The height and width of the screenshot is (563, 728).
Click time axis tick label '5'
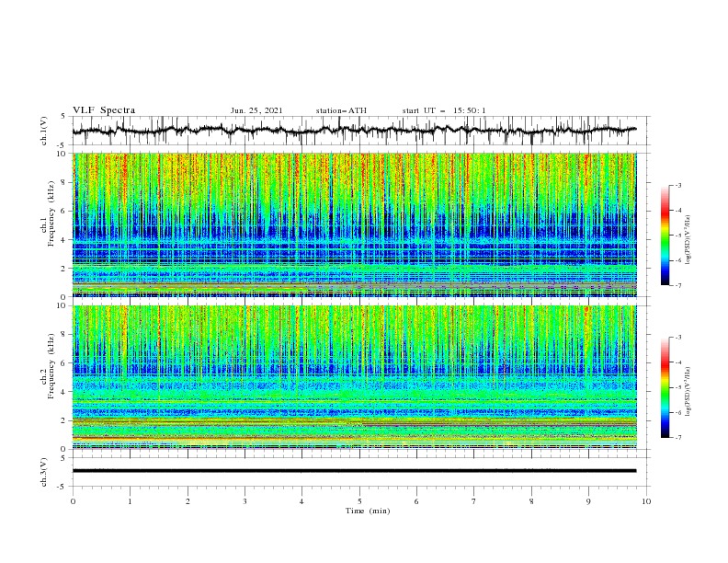[359, 501]
